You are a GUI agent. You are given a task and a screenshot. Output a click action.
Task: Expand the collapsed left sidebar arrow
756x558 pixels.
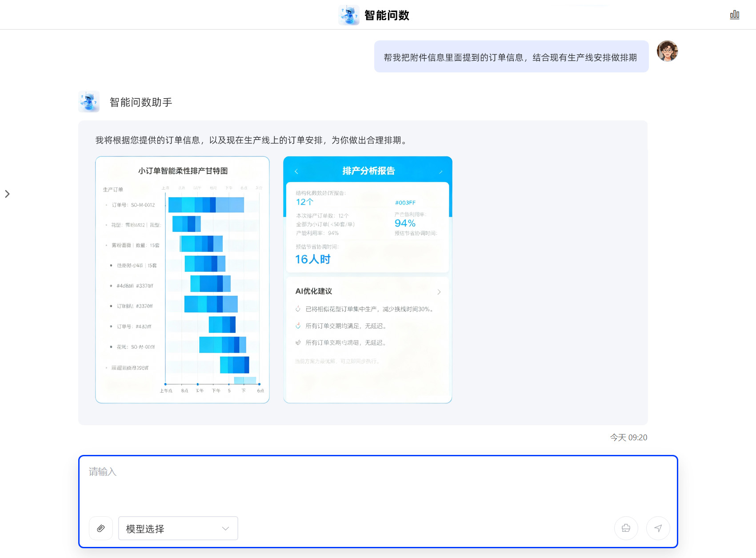tap(7, 194)
